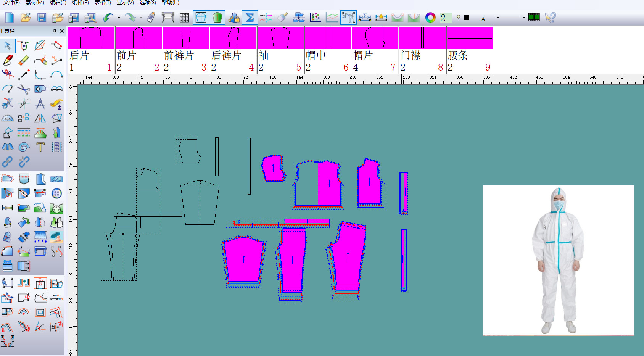Save file using floppy disk icon
The width and height of the screenshot is (644, 356).
point(42,18)
